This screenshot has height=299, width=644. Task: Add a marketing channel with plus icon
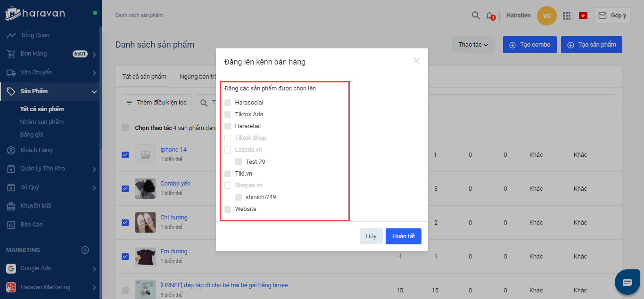[x=85, y=250]
